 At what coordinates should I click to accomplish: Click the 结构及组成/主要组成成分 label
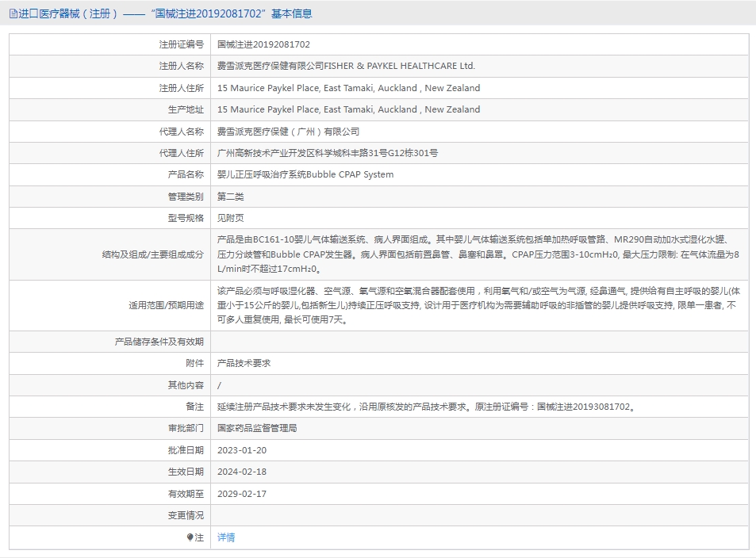(x=153, y=254)
